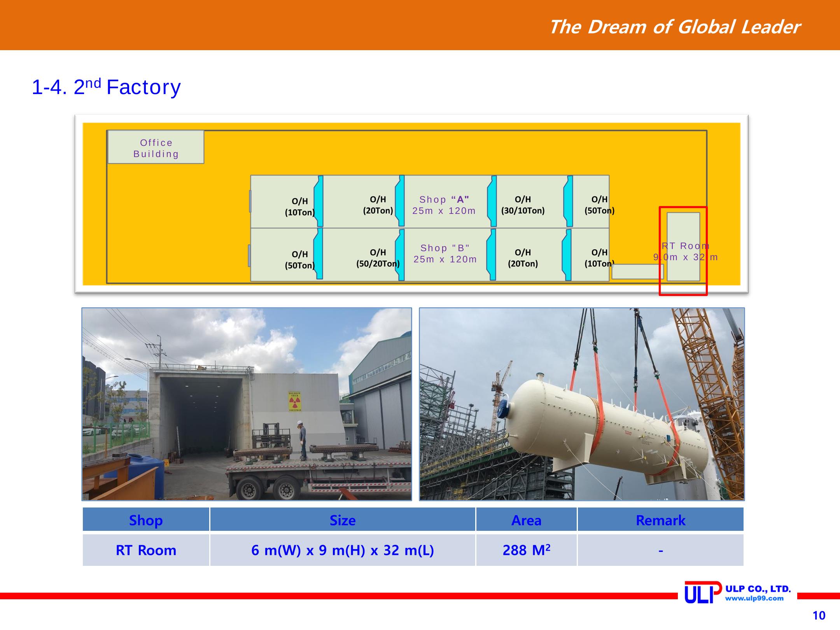This screenshot has width=840, height=630.
Task: Open the pressure vessel lifting photo
Action: [582, 404]
